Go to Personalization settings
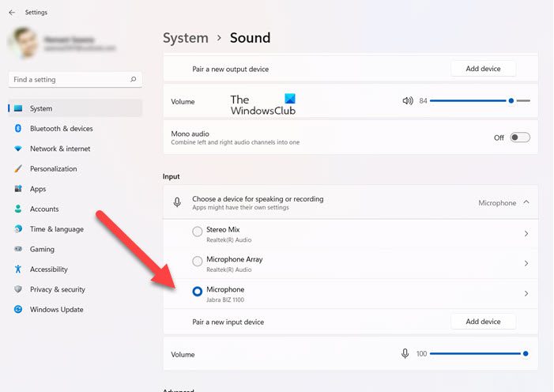The height and width of the screenshot is (392, 554). click(x=53, y=169)
